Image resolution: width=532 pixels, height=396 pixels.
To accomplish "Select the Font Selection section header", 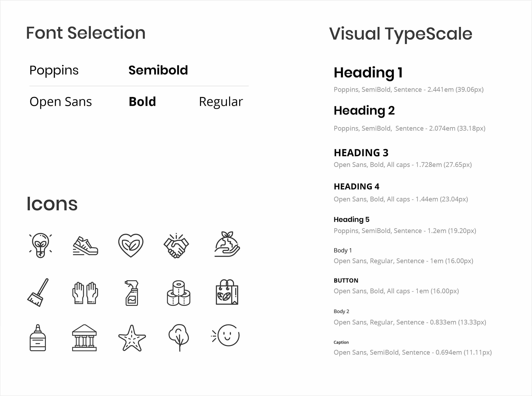I will coord(83,32).
